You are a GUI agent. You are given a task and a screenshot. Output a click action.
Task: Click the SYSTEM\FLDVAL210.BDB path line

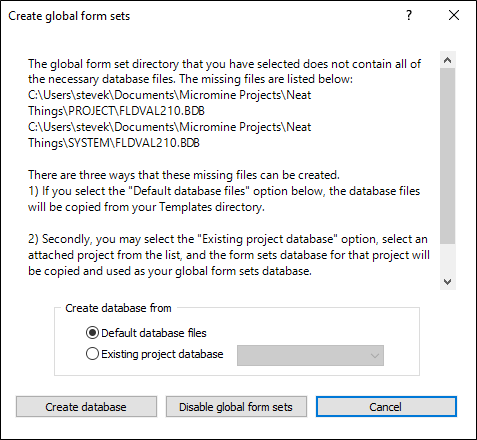(x=114, y=143)
